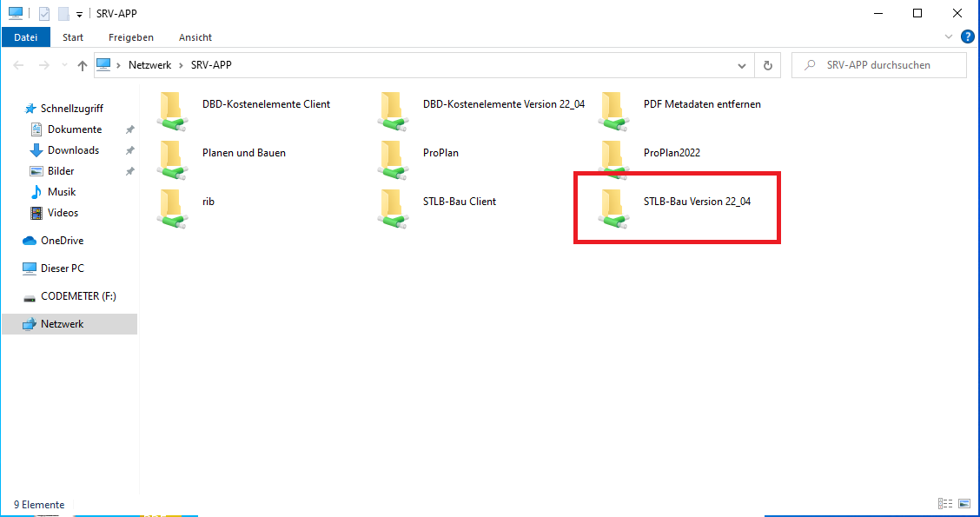The image size is (980, 517).
Task: Click Netzwerk in the address breadcrumb
Action: point(149,65)
